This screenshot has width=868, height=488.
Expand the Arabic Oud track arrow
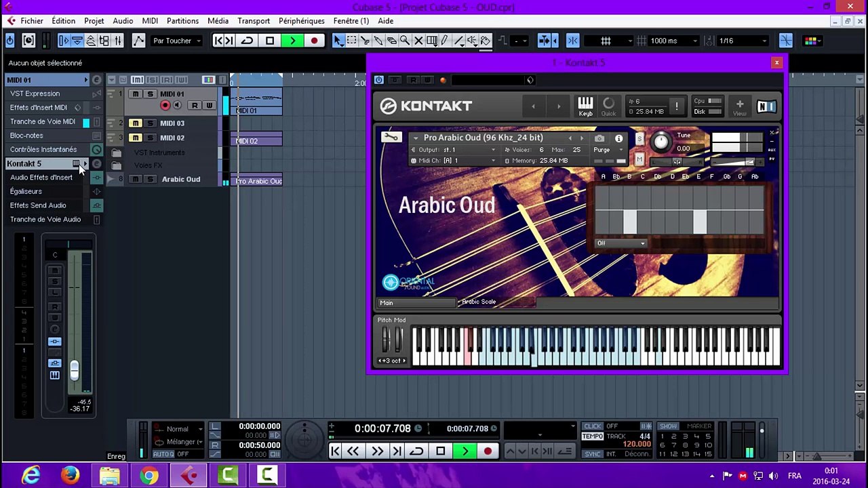111,179
